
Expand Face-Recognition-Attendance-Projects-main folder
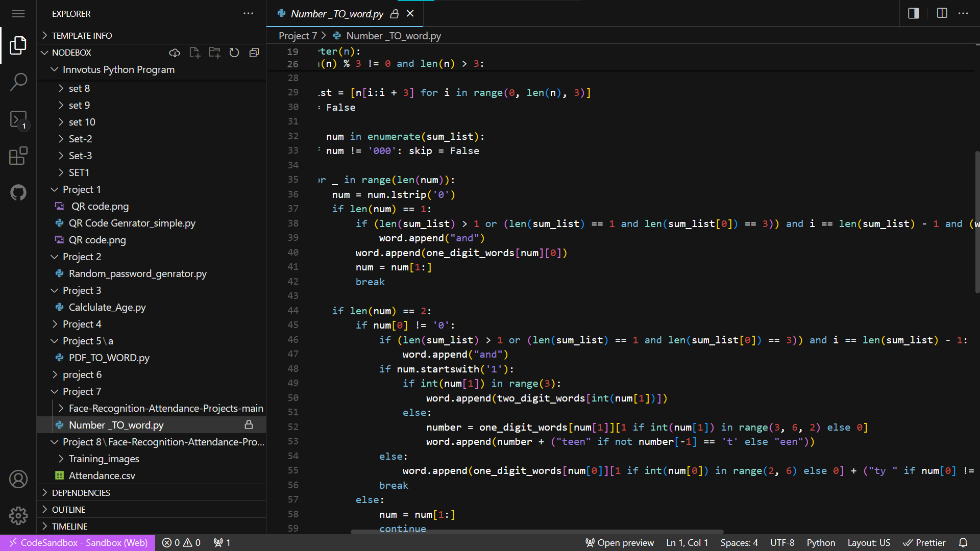152,408
